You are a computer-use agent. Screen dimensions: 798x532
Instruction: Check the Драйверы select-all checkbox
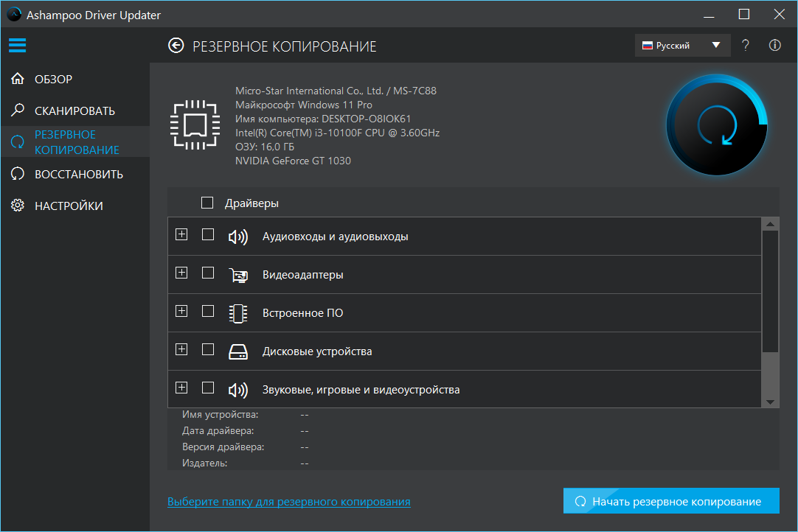click(207, 203)
